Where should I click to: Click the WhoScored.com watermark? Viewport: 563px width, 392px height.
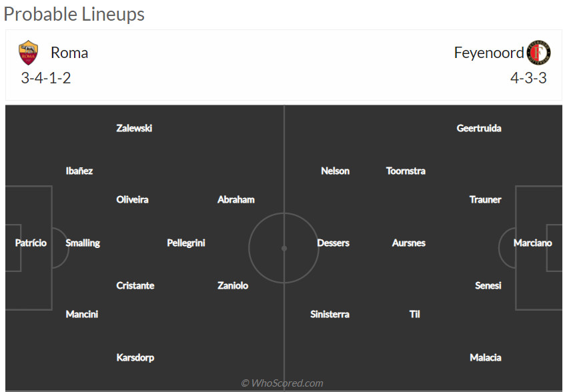(282, 383)
